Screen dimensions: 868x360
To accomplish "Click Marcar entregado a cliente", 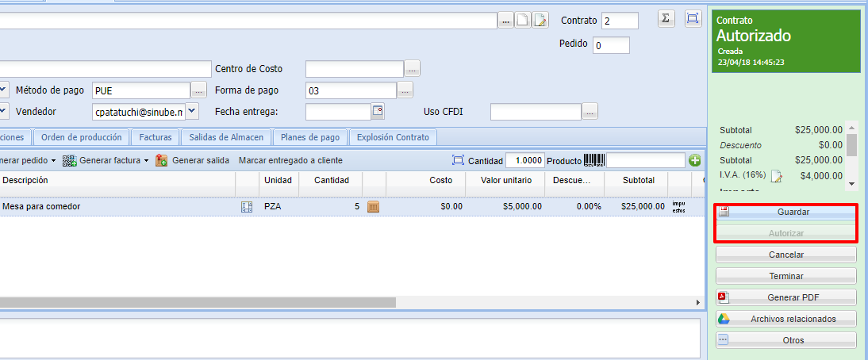I will click(x=290, y=160).
